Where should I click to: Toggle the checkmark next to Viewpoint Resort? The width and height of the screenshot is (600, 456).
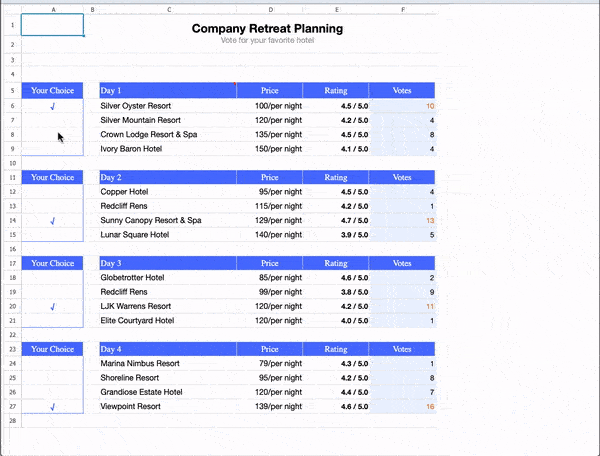pyautogui.click(x=52, y=407)
